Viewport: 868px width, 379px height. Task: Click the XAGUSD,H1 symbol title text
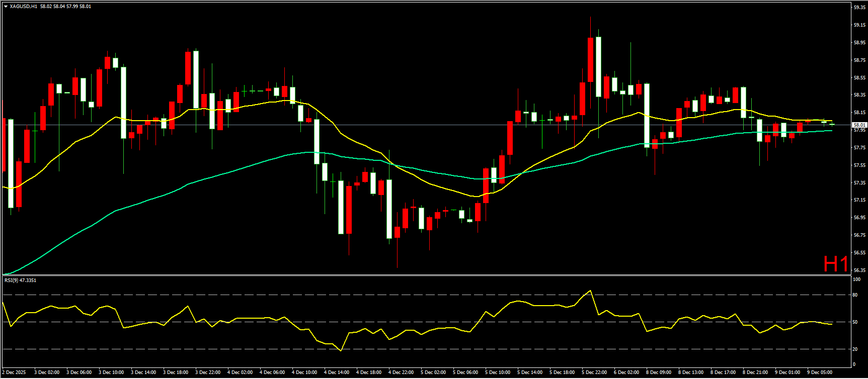coord(24,7)
